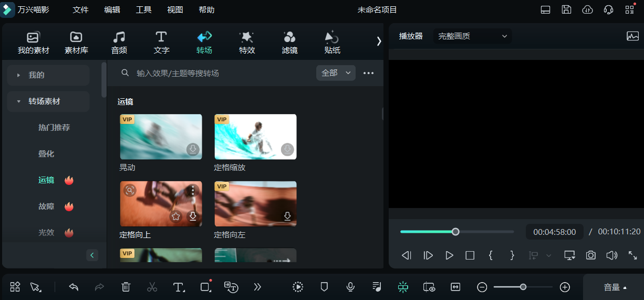
Task: Open the 工具 menu
Action: pos(143,10)
